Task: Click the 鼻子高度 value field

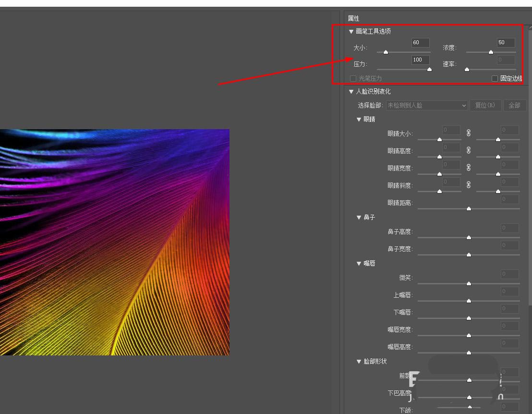Action: click(509, 228)
